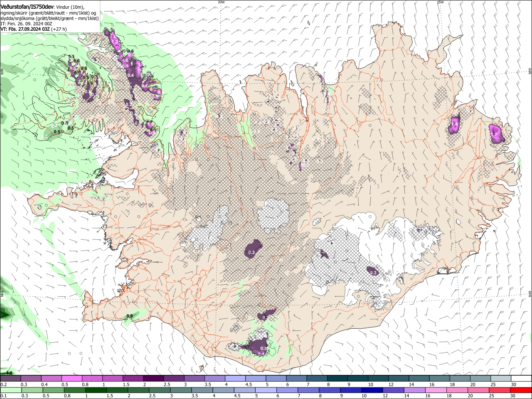The width and height of the screenshot is (532, 399).
Task: Click the '(+27 h)' forecast offset text
Action: 59,29
